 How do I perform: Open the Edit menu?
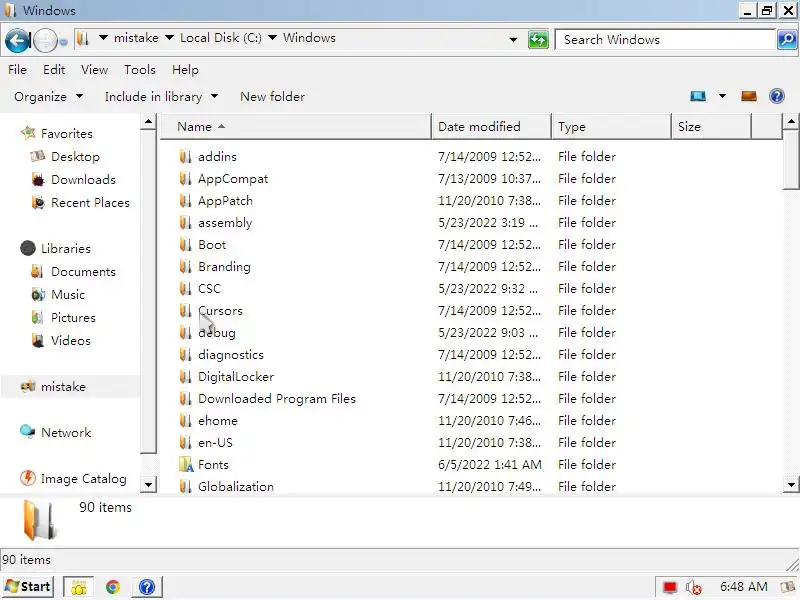[54, 69]
